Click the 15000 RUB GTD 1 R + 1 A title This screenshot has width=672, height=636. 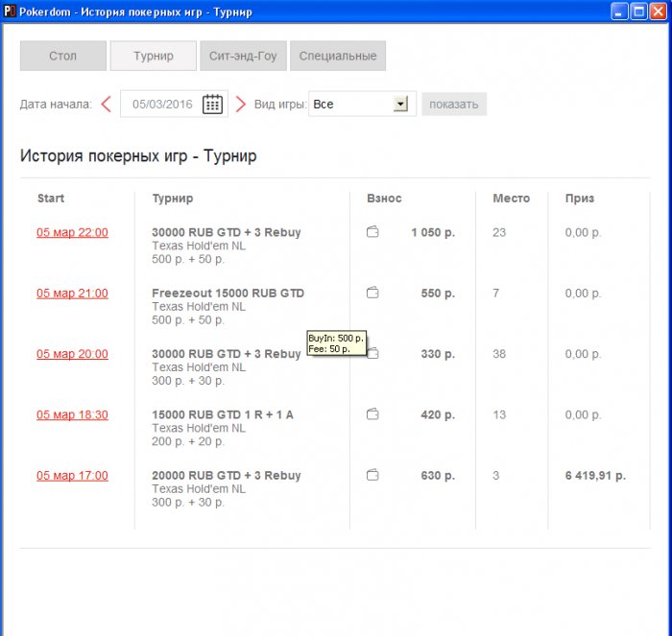point(223,414)
